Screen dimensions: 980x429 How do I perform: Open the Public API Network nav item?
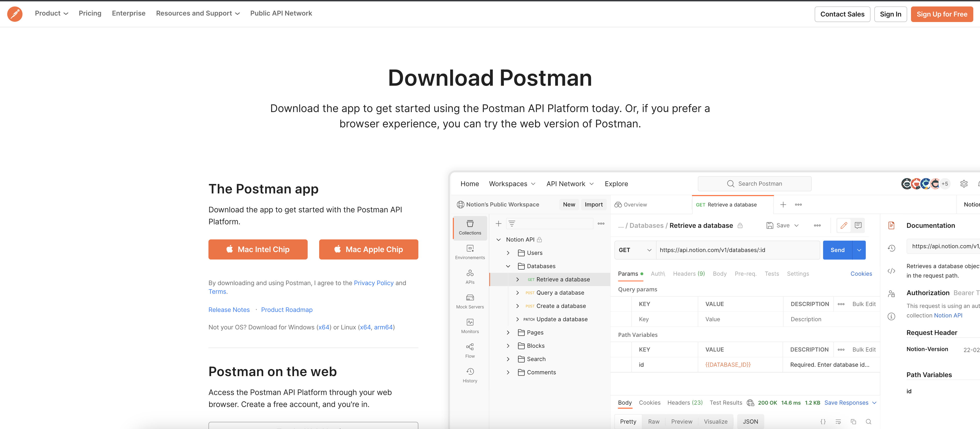point(281,13)
